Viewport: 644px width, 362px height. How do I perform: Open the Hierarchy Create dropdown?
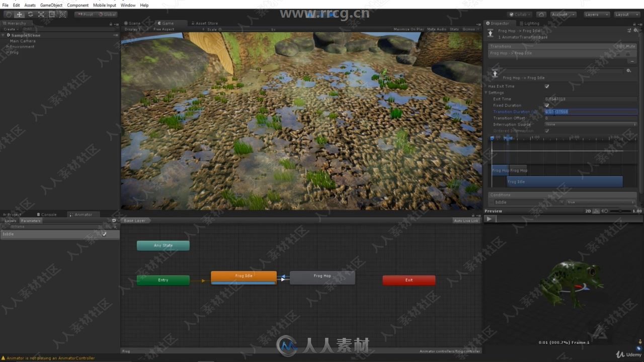click(x=10, y=29)
